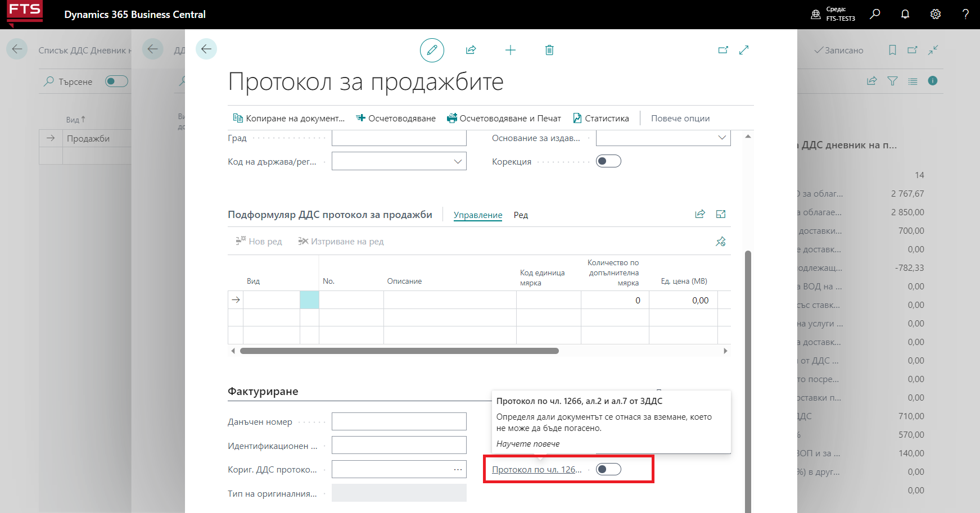Click the Фактуриране section heading

tap(263, 391)
